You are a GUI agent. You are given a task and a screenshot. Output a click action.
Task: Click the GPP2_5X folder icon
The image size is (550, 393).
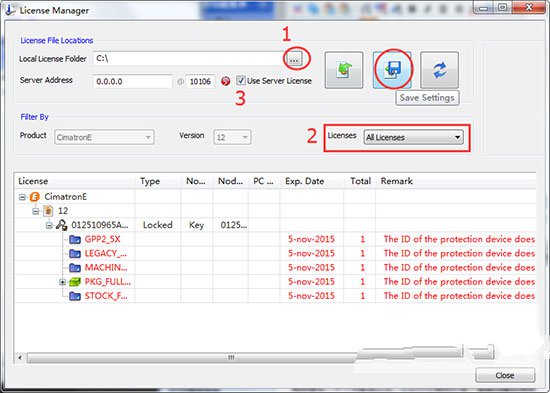(75, 239)
